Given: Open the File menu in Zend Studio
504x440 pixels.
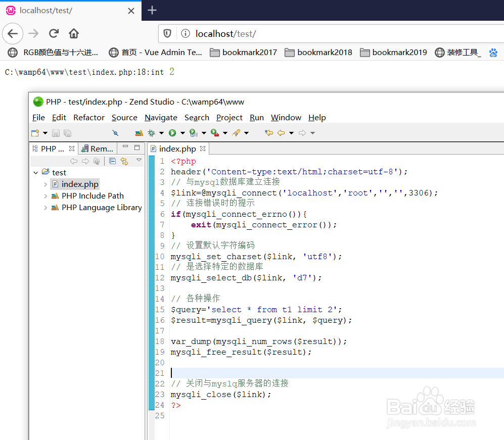Looking at the screenshot, I should (38, 118).
